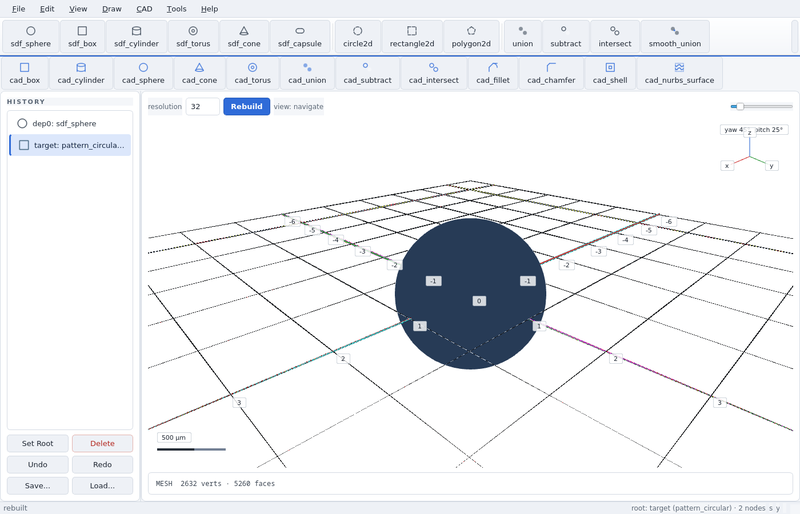800x514 pixels.
Task: Select target: pattern_circular history item
Action: (x=70, y=145)
